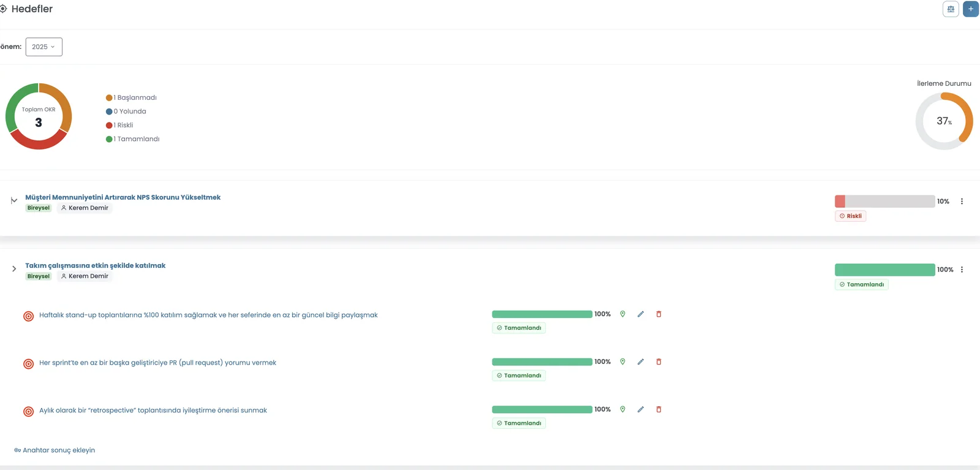
Task: Click the 10% progress bar of NPS objective
Action: pyautogui.click(x=884, y=202)
